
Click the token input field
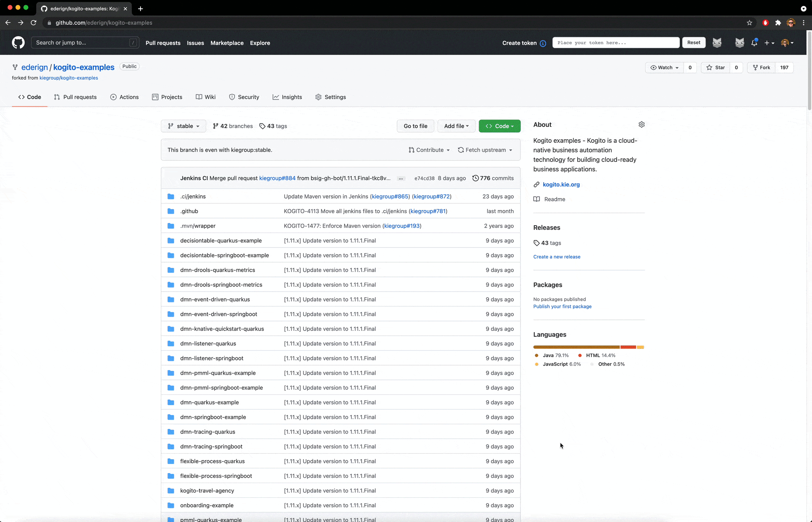tap(615, 43)
